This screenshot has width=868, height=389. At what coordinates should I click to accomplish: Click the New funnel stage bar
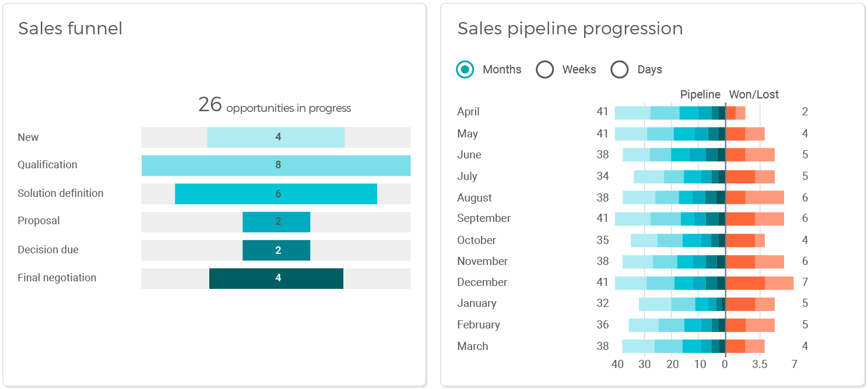coord(276,137)
